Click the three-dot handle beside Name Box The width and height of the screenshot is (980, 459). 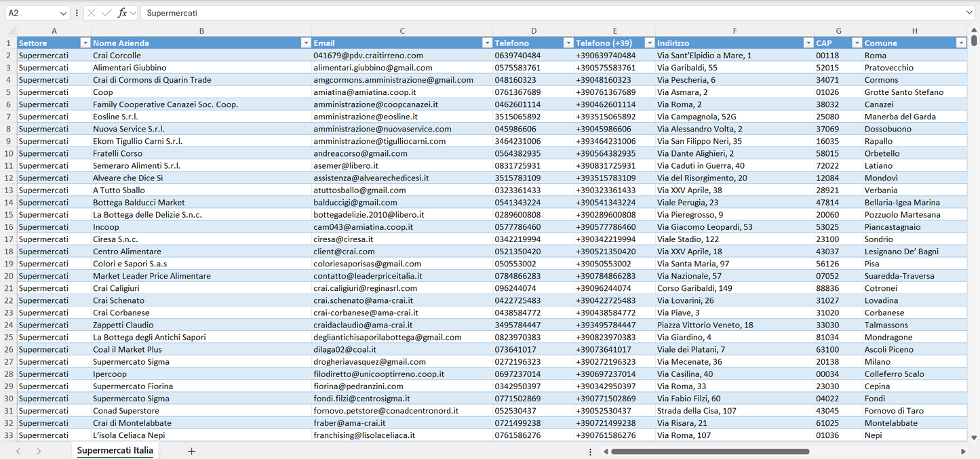(x=77, y=13)
